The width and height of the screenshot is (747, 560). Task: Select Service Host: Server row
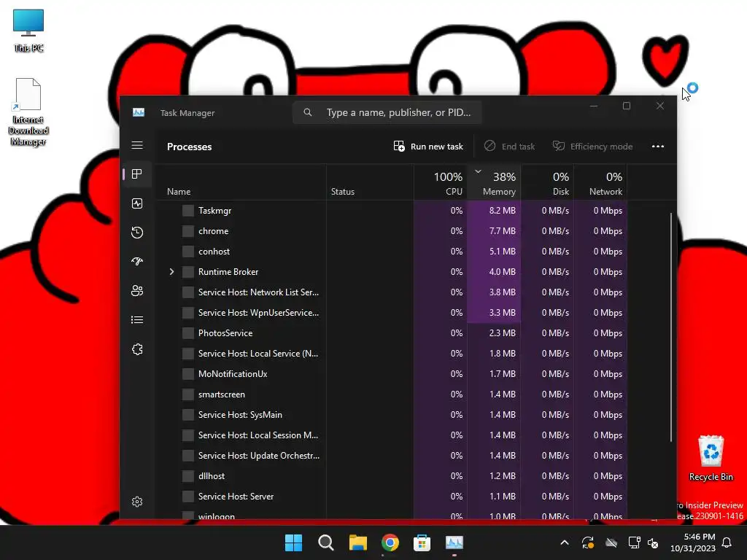pyautogui.click(x=392, y=496)
